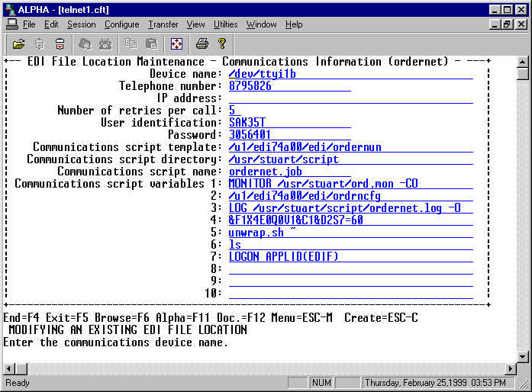Click the vertical scrollbar up arrow
This screenshot has width=532, height=392.
pyautogui.click(x=523, y=62)
